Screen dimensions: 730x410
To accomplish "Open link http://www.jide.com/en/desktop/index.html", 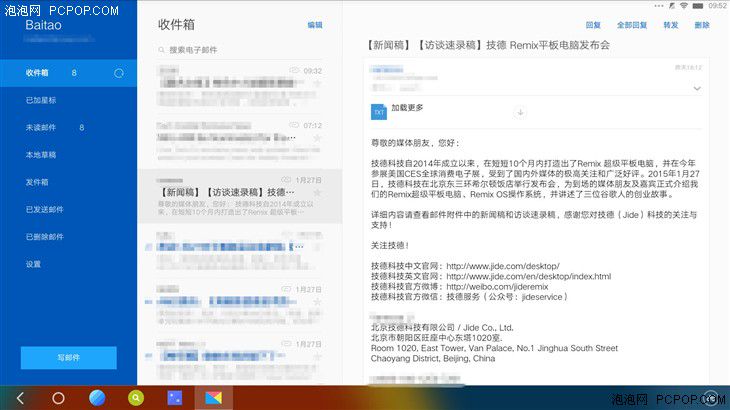I will click(528, 276).
